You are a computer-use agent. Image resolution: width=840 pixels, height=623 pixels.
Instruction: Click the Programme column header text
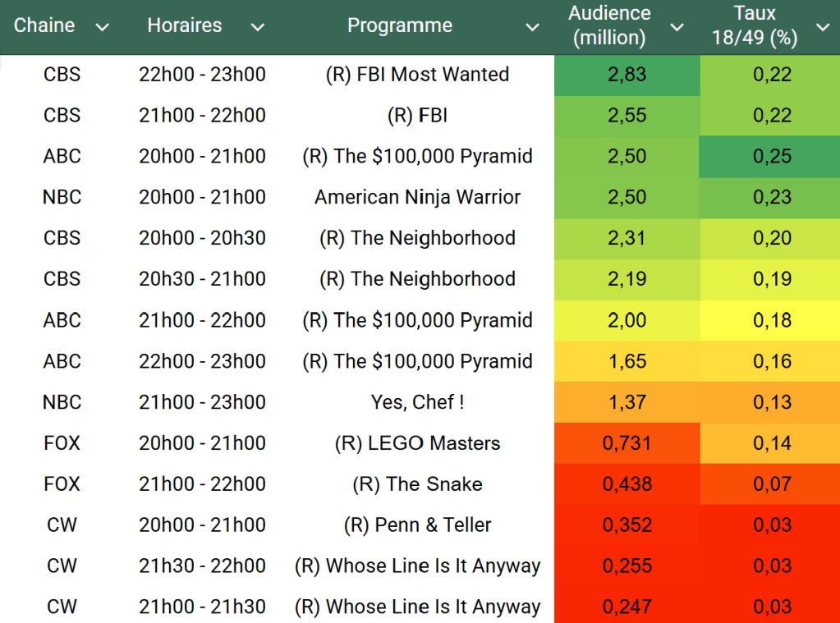click(x=399, y=25)
